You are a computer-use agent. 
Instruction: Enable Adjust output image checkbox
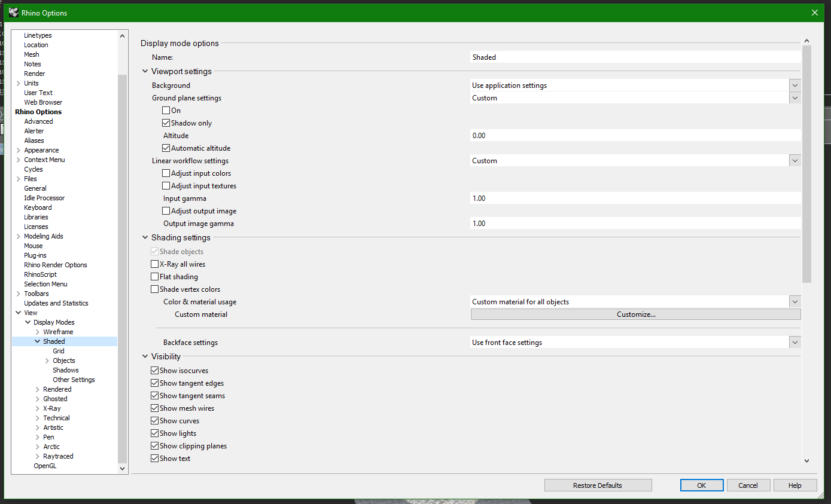pos(166,211)
